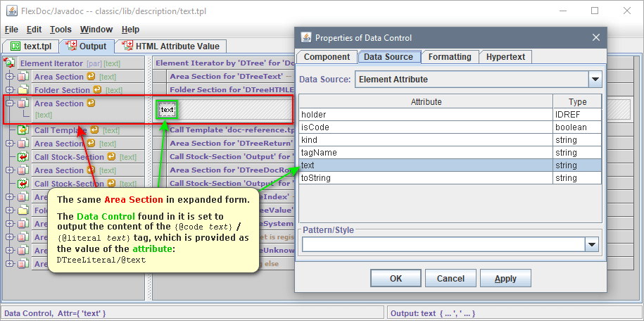
Task: Click the first Call Stock-Section icon
Action: tap(23, 157)
